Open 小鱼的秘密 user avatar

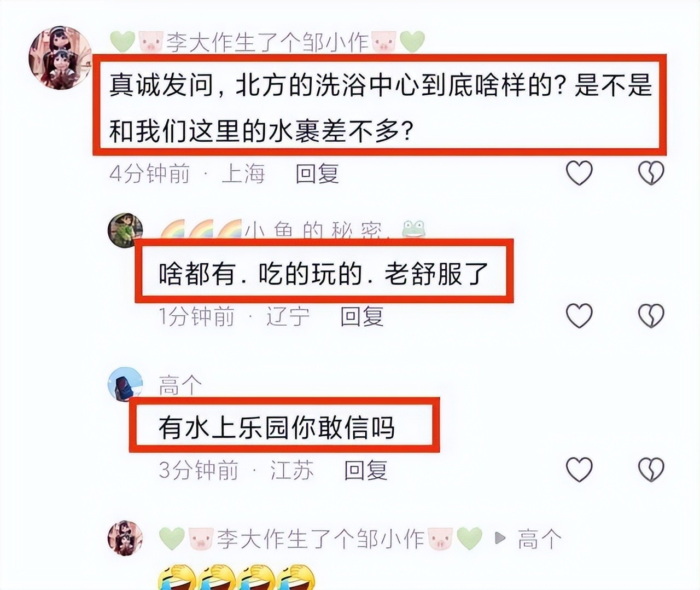(x=125, y=230)
